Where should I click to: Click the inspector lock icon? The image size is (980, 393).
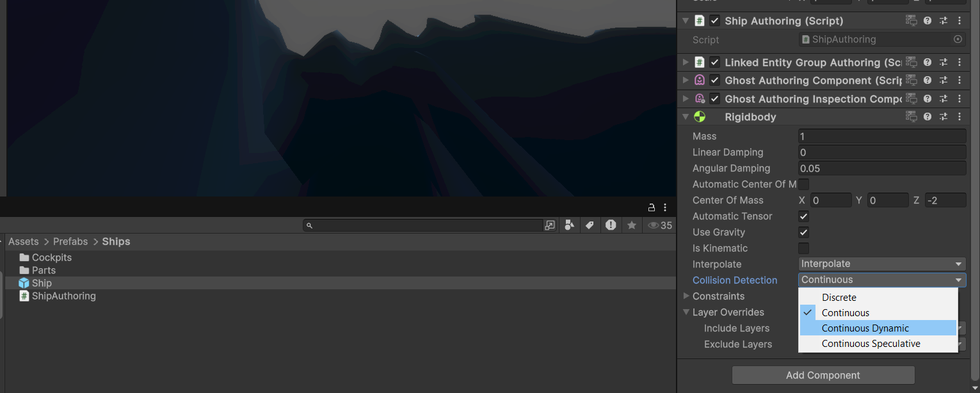[x=651, y=207]
